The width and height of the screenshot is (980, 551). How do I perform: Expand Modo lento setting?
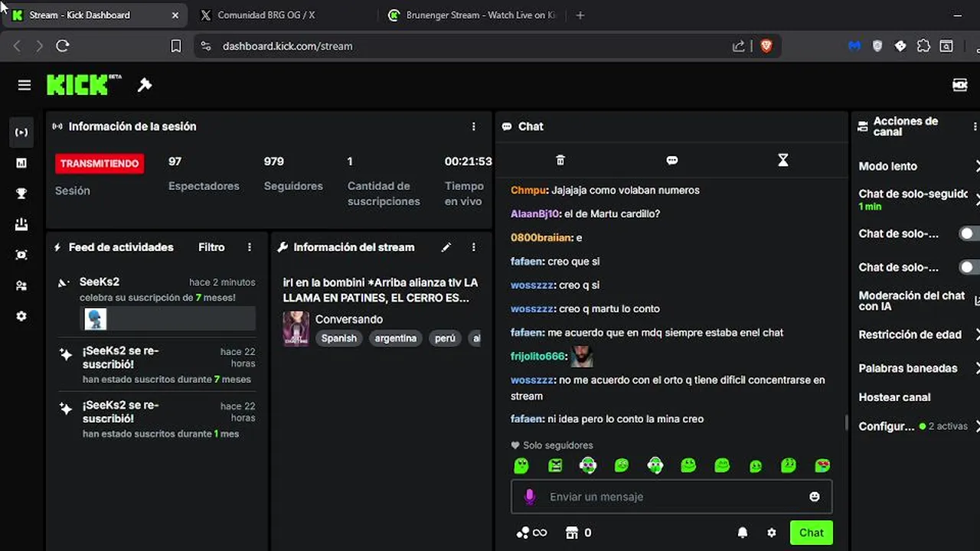(919, 166)
